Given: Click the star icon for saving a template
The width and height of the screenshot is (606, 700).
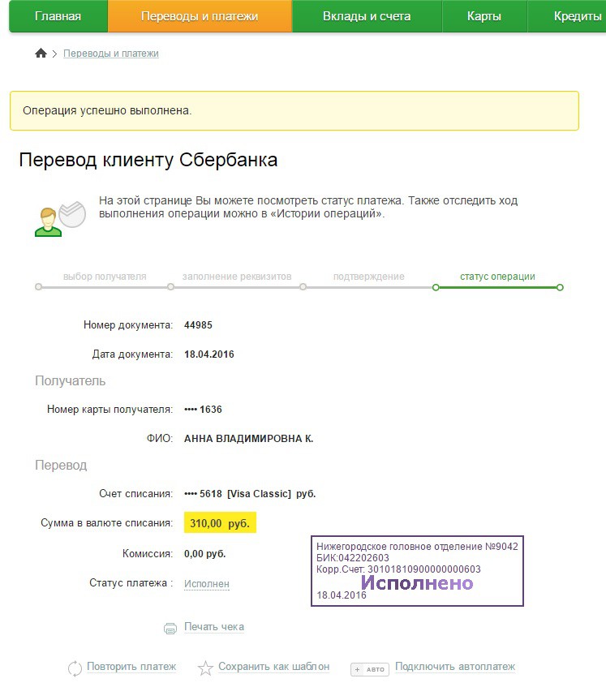Looking at the screenshot, I should click(x=205, y=668).
